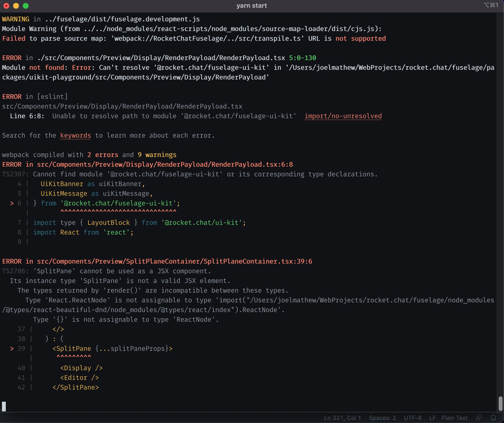The image size is (504, 423).
Task: Click the "yarn start" window title
Action: click(x=252, y=6)
